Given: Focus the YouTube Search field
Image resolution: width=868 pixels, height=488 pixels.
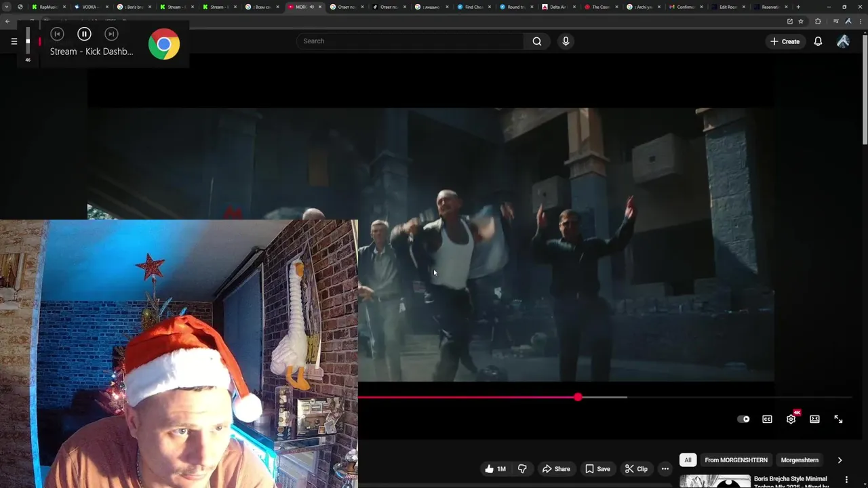Looking at the screenshot, I should (x=410, y=41).
